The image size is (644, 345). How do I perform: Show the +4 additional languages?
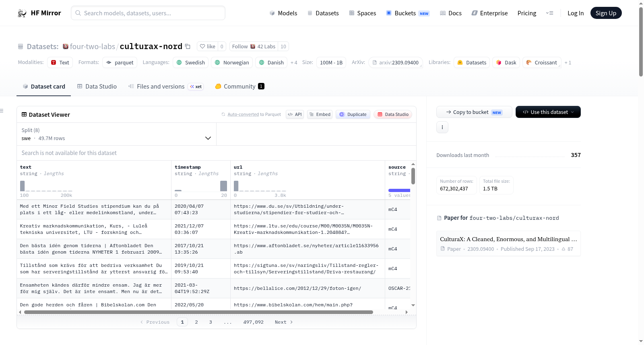(x=294, y=62)
